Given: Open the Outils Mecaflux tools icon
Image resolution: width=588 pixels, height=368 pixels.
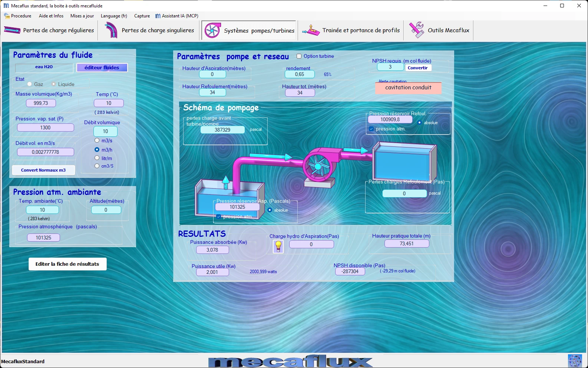Looking at the screenshot, I should pos(417,30).
